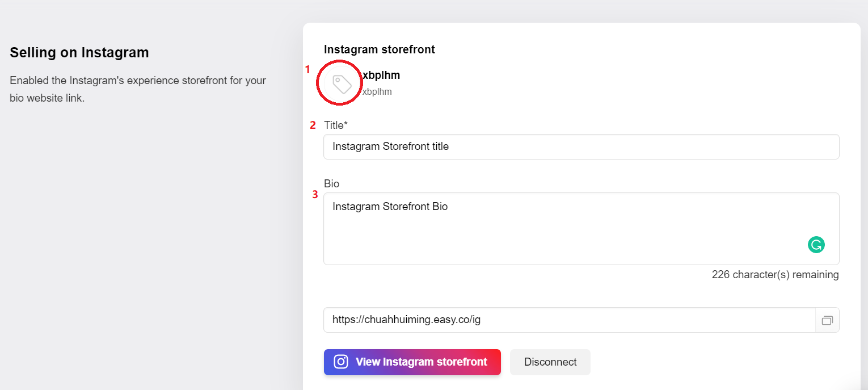Click the Instagram logo on the gradient button

[x=341, y=362]
